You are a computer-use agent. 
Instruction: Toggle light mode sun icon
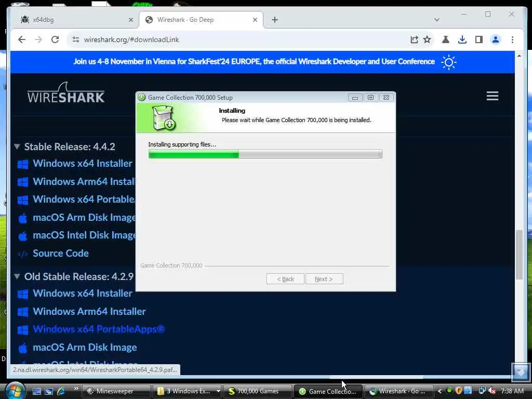(x=448, y=62)
